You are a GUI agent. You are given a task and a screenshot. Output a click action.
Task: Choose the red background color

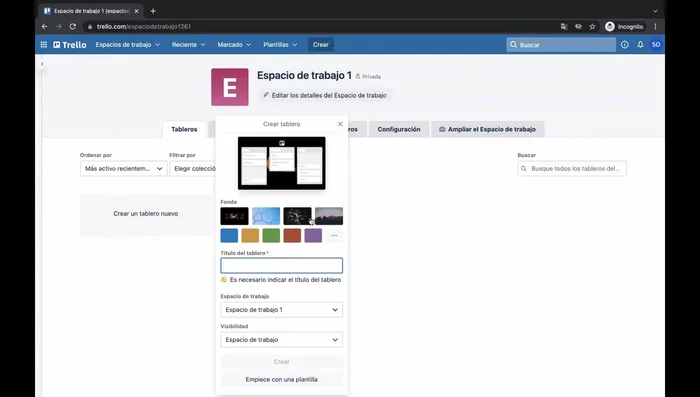point(292,235)
